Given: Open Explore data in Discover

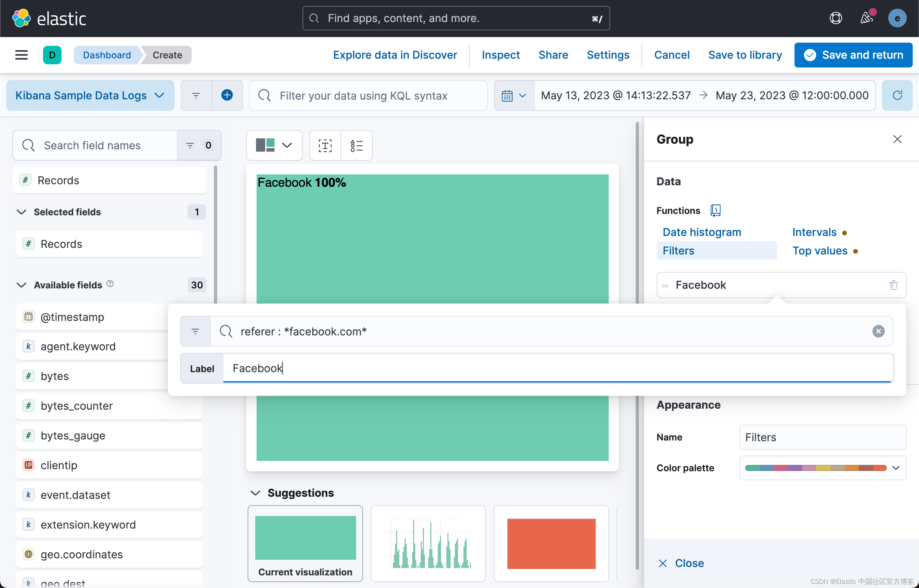Looking at the screenshot, I should pos(394,55).
